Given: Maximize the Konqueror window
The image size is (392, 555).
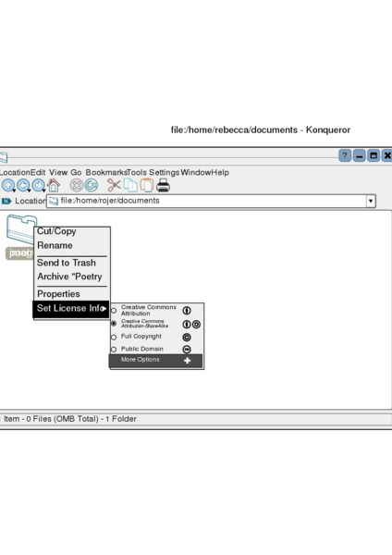Looking at the screenshot, I should 374,155.
